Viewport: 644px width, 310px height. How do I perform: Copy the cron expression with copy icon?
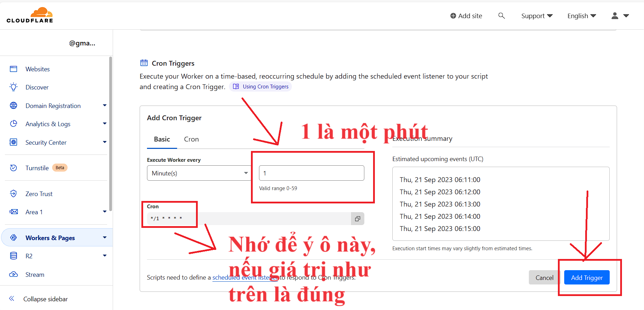click(x=357, y=219)
